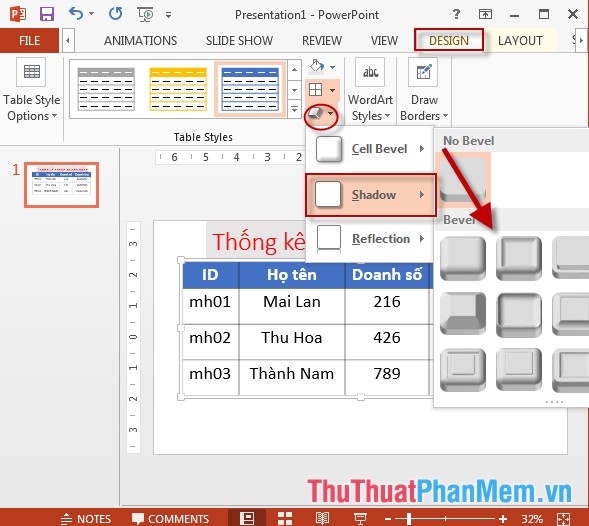Expand the full Table Styles gallery
The width and height of the screenshot is (589, 526).
[294, 109]
